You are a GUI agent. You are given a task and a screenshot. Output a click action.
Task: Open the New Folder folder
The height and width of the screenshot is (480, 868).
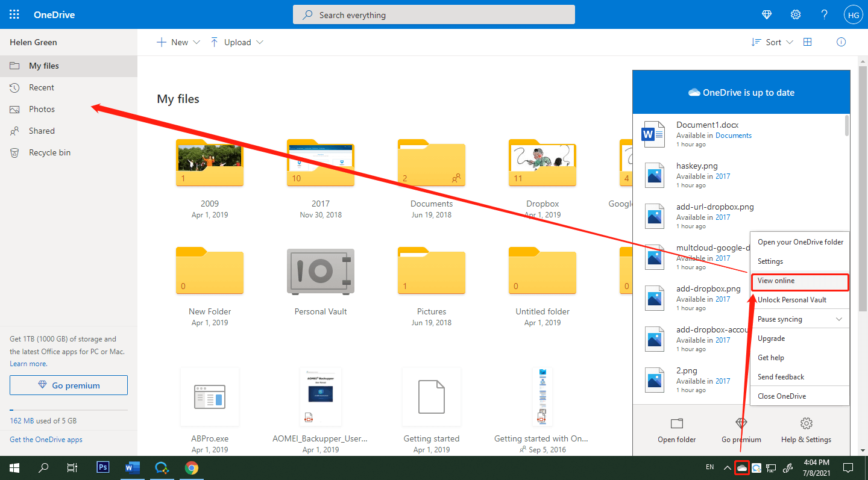point(210,270)
